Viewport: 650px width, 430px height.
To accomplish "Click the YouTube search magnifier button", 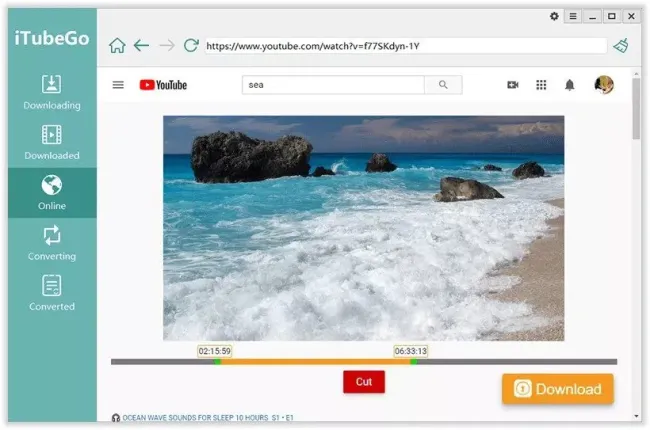I will (x=443, y=85).
